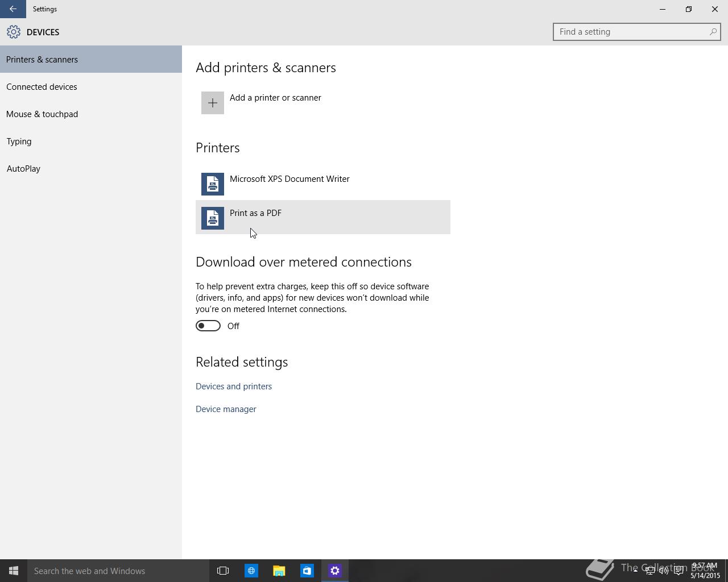
Task: Click the plus icon to add a printer
Action: click(213, 103)
